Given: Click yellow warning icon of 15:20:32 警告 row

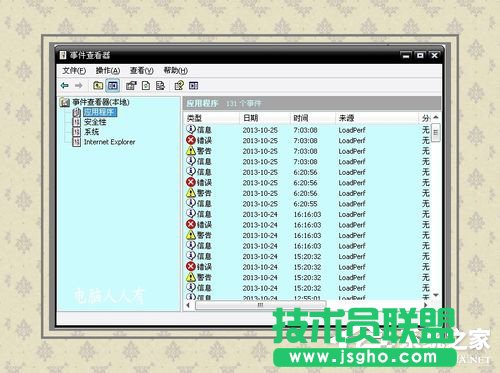Looking at the screenshot, I should 191,277.
